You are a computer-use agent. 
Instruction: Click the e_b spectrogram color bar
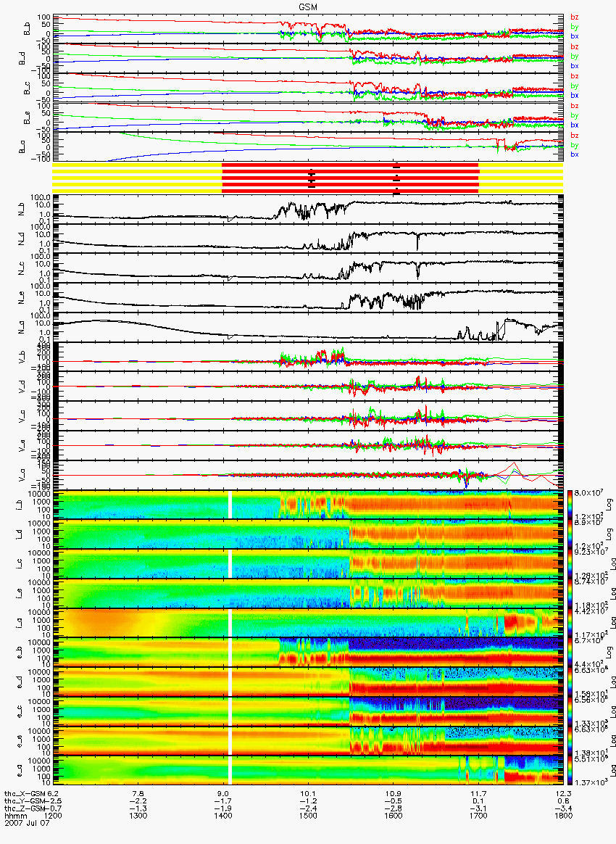pos(570,653)
